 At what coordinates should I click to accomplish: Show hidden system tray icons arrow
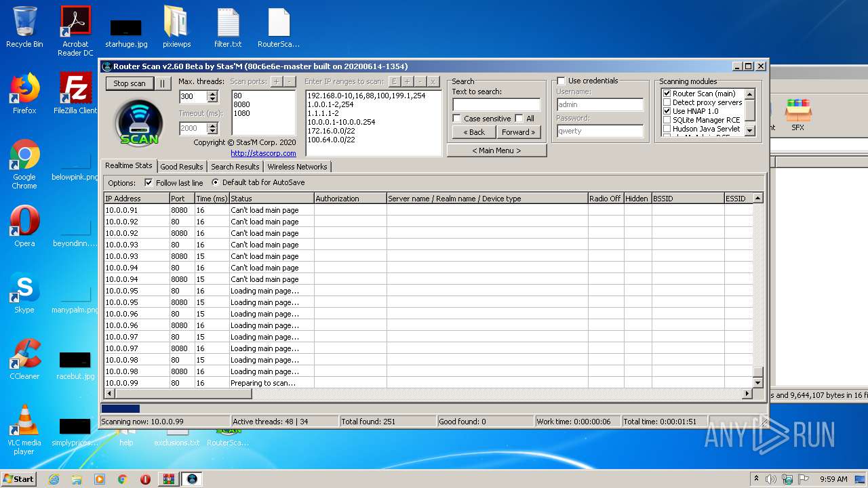[756, 479]
